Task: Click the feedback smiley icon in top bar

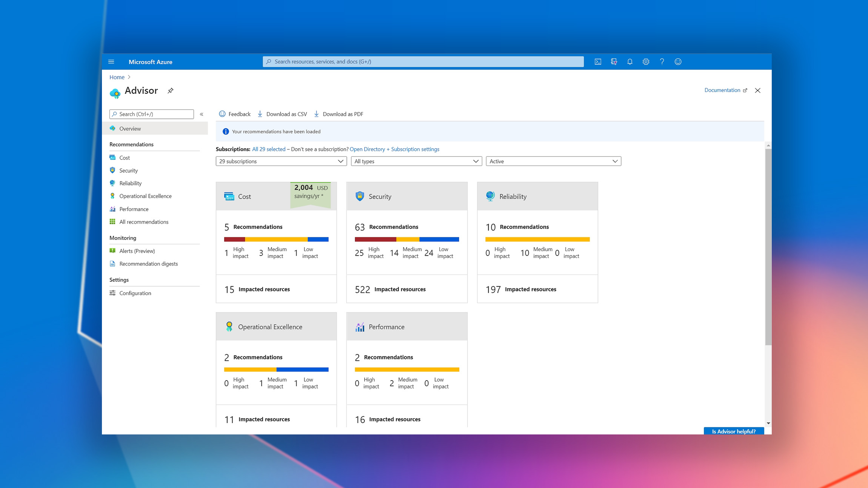Action: 678,62
